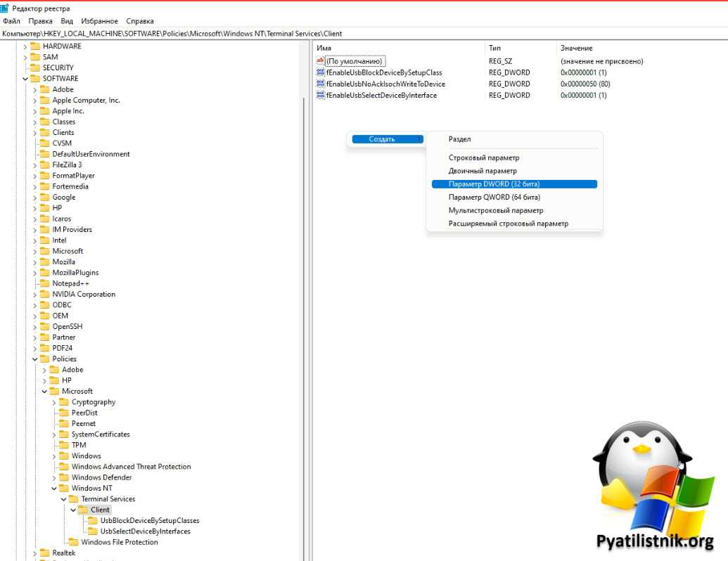728x561 pixels.
Task: Open the Избранное menu
Action: 99,21
